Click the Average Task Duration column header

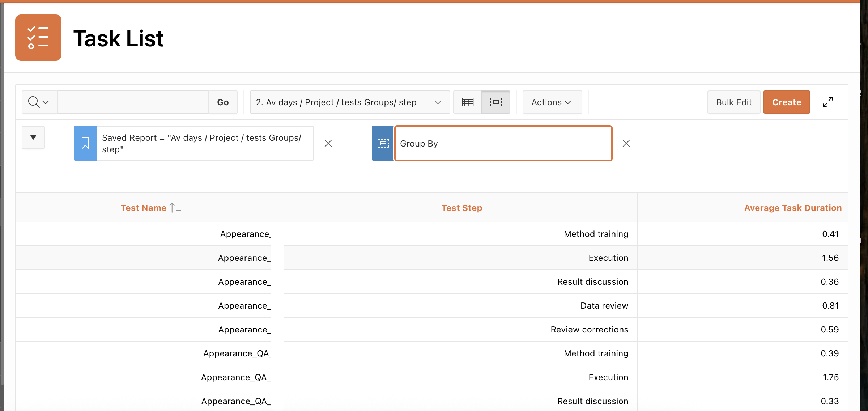(792, 208)
